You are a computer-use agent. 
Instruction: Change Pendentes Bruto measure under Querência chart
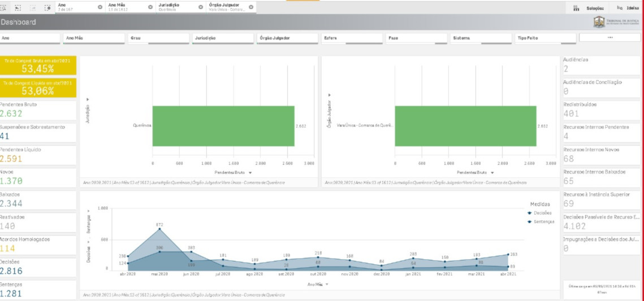coord(233,173)
